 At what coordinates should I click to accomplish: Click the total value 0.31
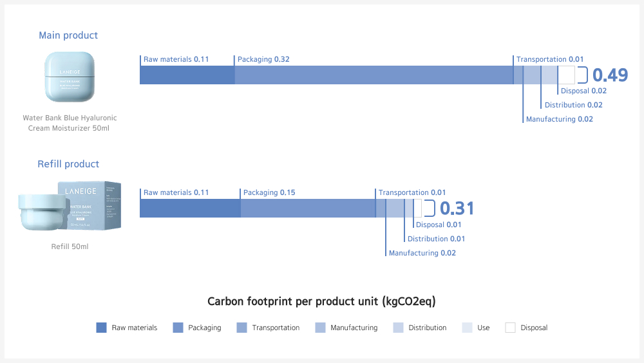tap(457, 208)
